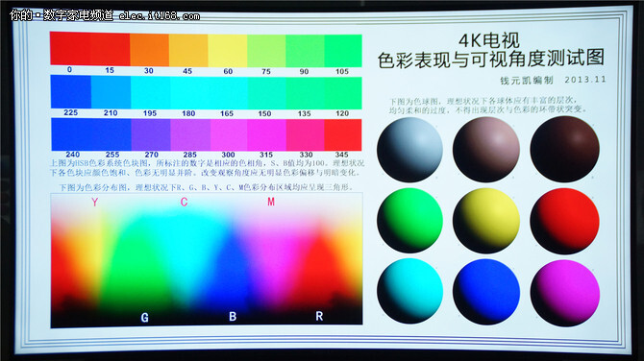Viewport: 644px width, 361px height.
Task: Click the cyan color block labeled 165
Action: [228, 93]
